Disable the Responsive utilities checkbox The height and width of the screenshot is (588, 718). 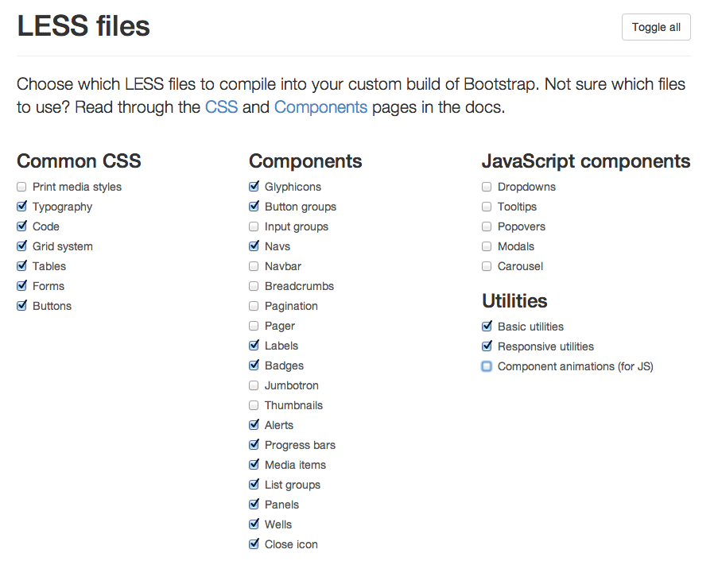point(487,346)
